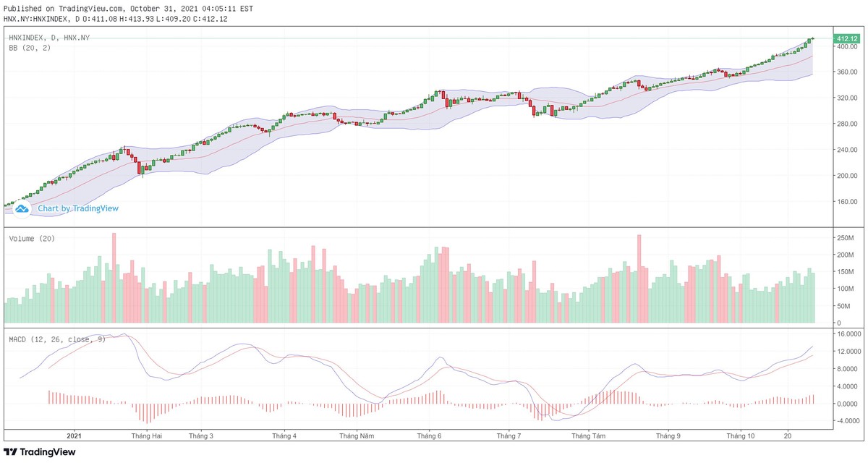868x463 pixels.
Task: Click the 200.00 price scale label
Action: point(846,176)
